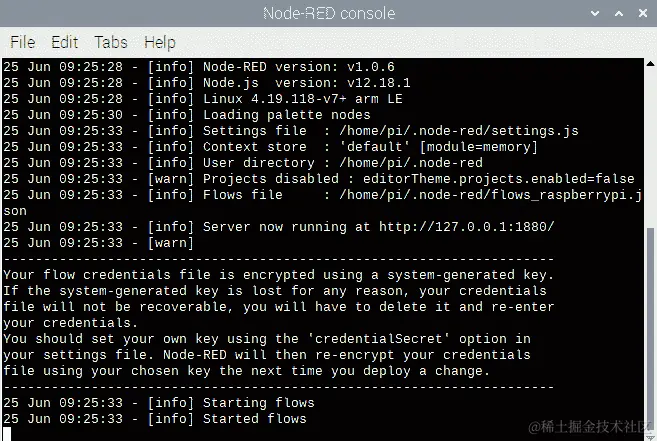657x441 pixels.
Task: Click the minimize chevron in title bar
Action: [x=595, y=13]
